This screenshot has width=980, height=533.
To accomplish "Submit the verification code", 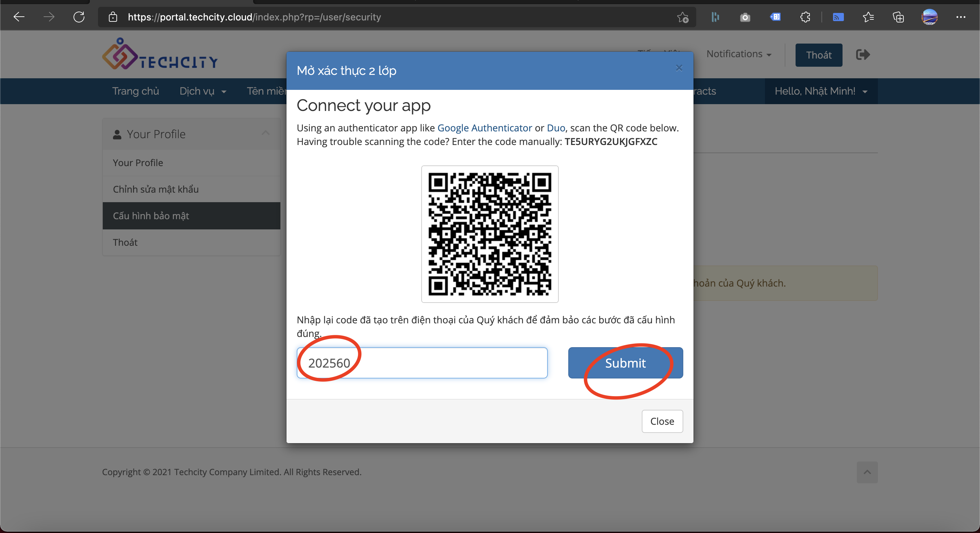I will pos(625,362).
